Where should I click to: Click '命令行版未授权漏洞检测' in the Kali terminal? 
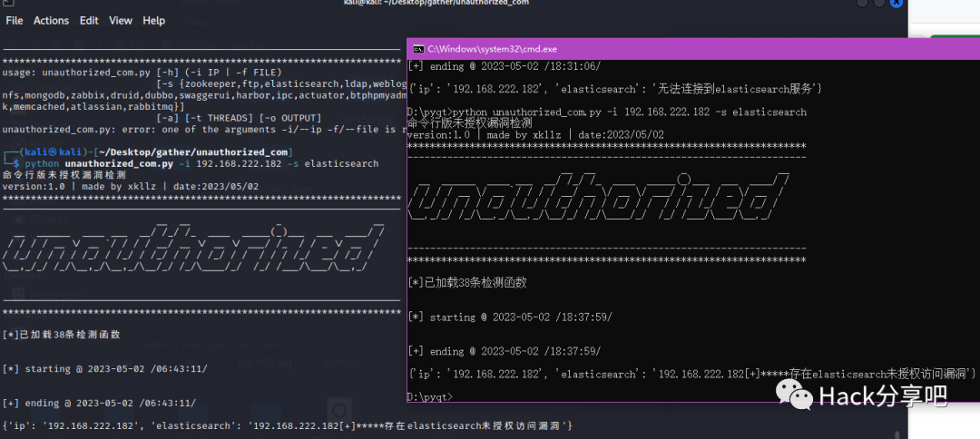tap(64, 175)
